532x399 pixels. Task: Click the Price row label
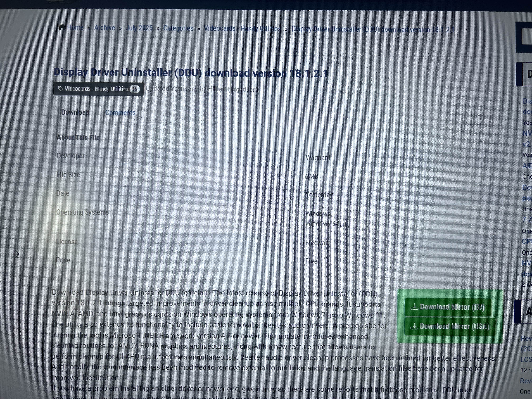(63, 260)
